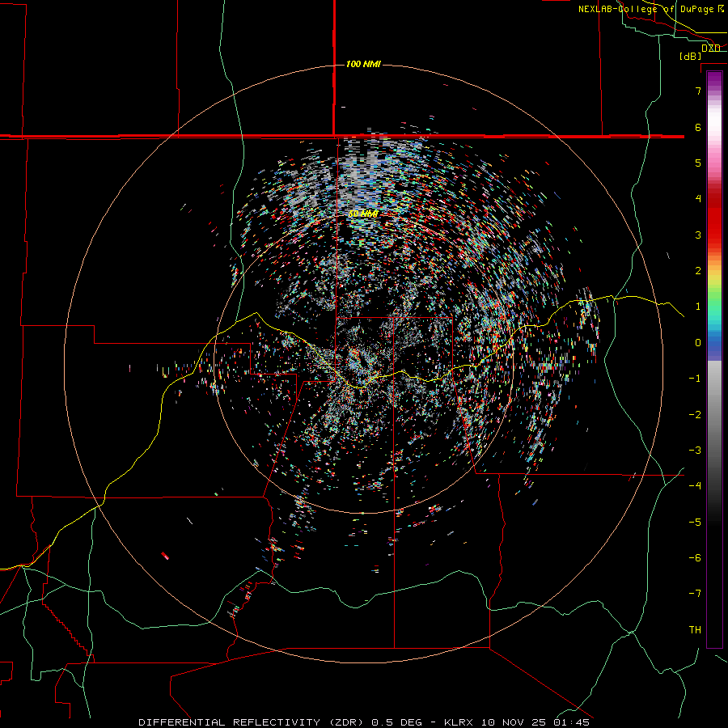Image resolution: width=728 pixels, height=728 pixels.
Task: Click the "-4" tick on the scale
Action: click(695, 485)
